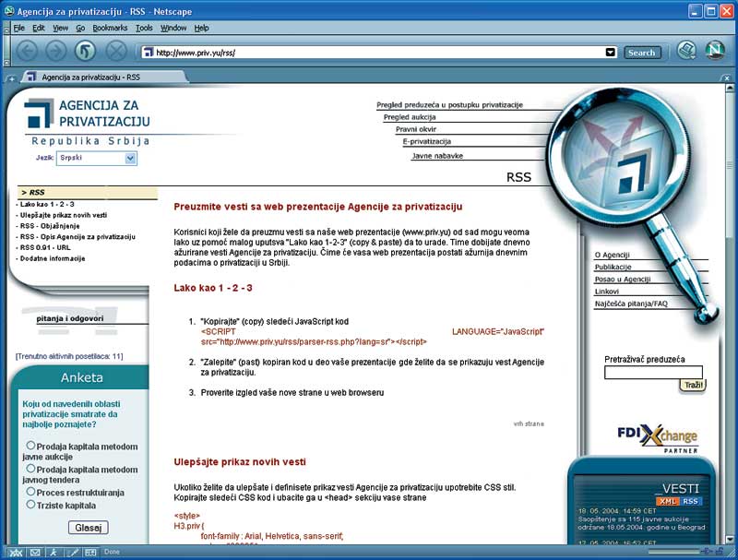Open the View menu

pyautogui.click(x=60, y=28)
